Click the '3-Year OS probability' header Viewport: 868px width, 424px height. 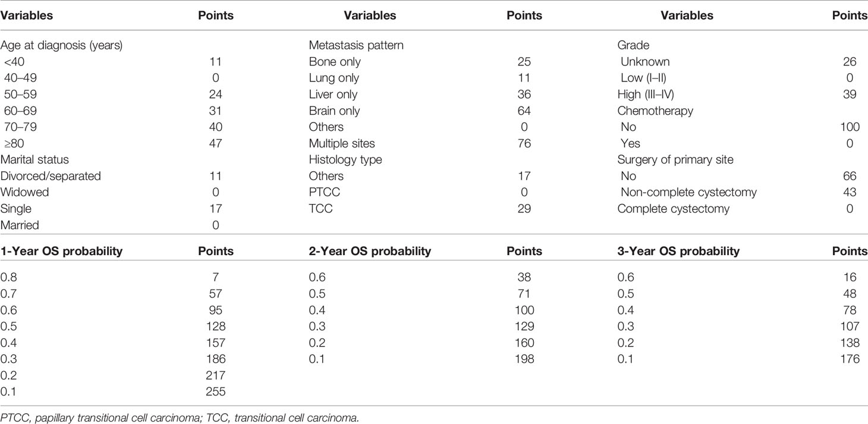tap(678, 251)
